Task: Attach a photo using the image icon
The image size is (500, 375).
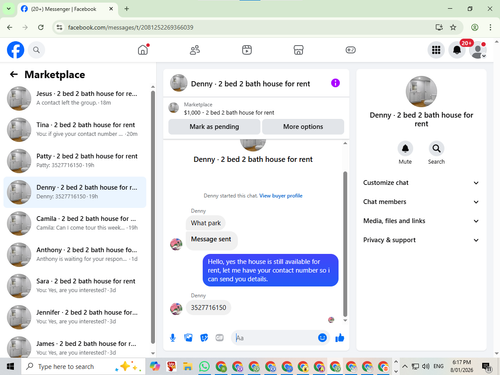Action: coord(188,338)
